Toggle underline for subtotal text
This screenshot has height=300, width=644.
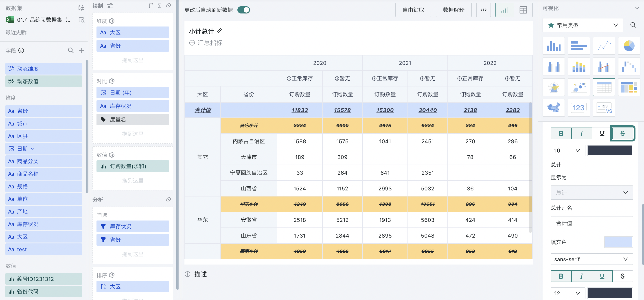602,133
